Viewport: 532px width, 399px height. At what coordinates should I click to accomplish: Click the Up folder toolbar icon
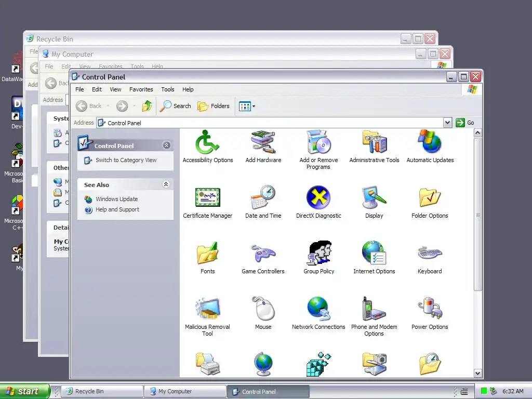(x=147, y=106)
